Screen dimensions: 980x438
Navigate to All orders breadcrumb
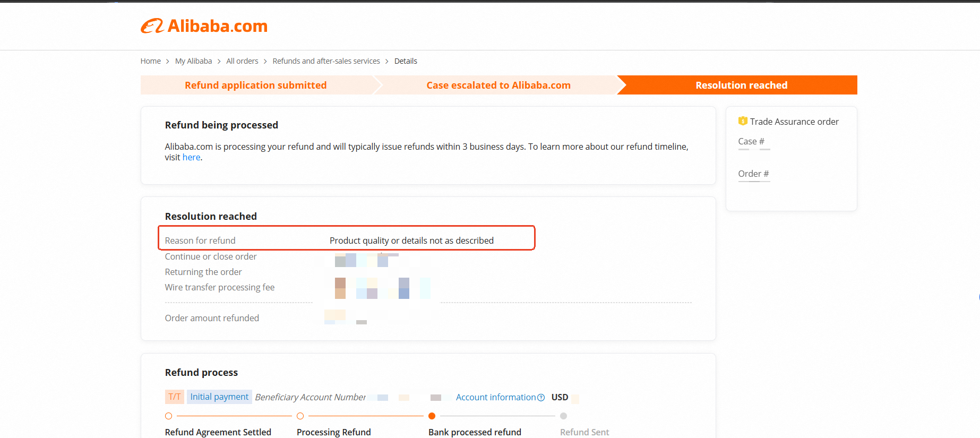242,61
